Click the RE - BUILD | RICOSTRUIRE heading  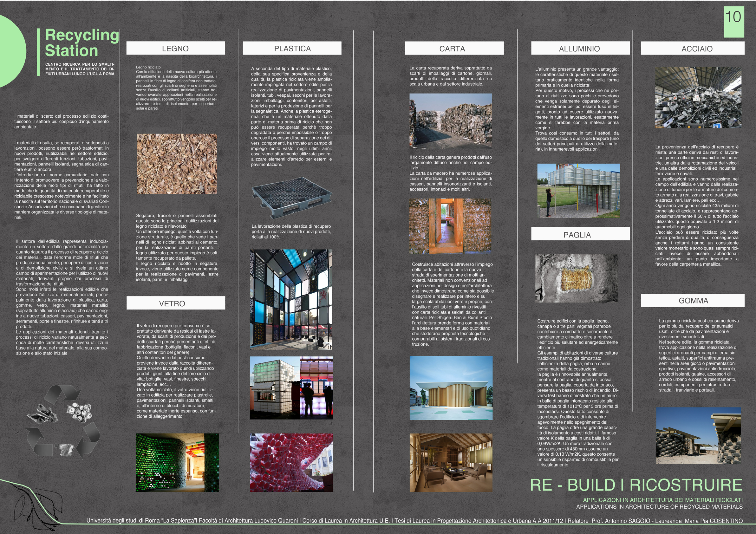pos(636,485)
